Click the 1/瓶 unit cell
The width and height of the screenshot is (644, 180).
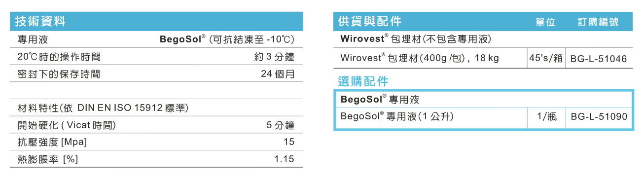(546, 117)
